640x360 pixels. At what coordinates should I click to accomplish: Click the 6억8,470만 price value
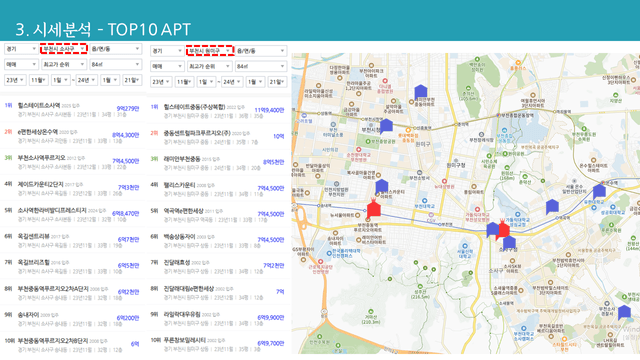[x=126, y=213]
